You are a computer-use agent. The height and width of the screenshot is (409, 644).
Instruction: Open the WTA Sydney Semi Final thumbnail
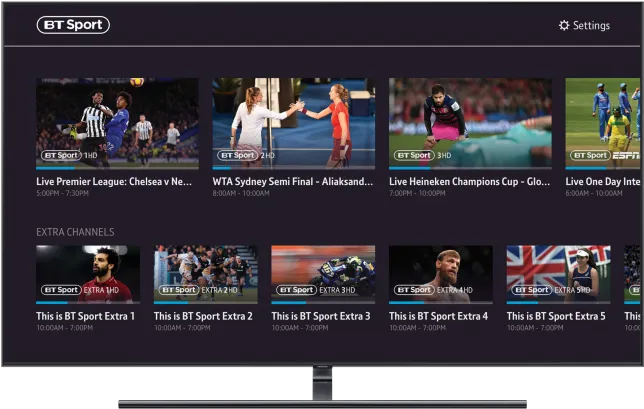coord(294,123)
